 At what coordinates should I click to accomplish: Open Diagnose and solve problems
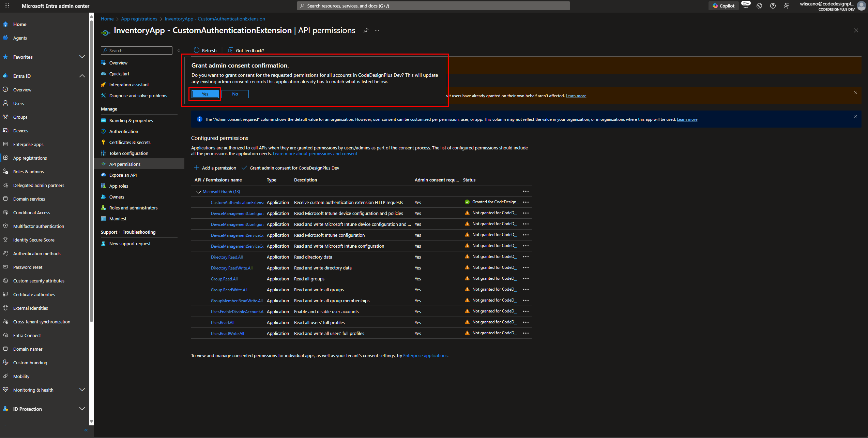[138, 96]
